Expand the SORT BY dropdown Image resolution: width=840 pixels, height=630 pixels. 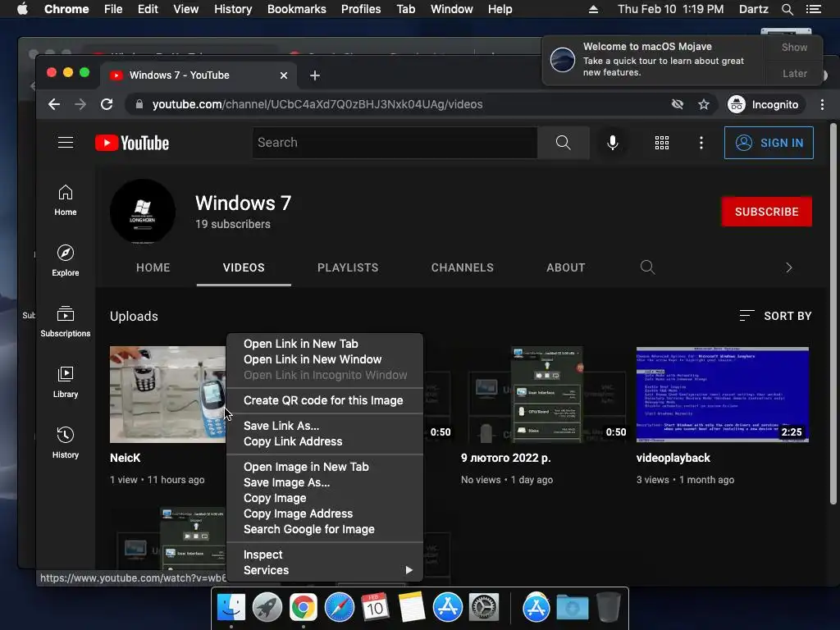(x=775, y=316)
